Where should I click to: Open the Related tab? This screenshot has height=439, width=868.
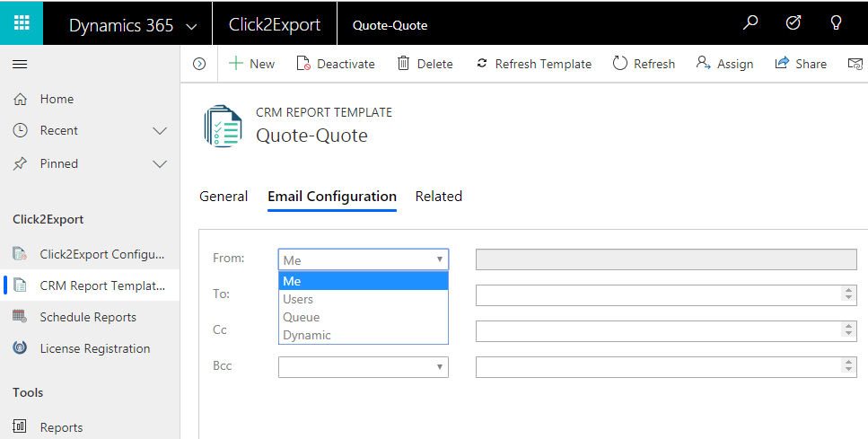(438, 197)
